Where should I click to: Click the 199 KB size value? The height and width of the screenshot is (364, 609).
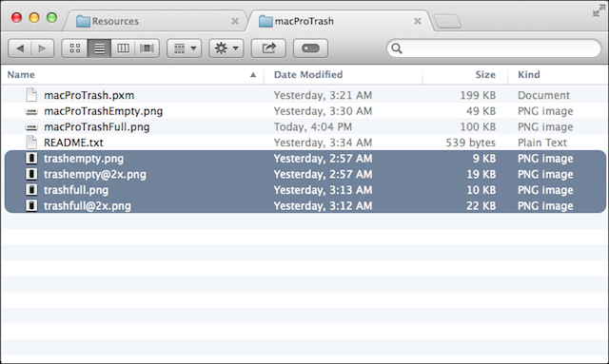pyautogui.click(x=478, y=95)
